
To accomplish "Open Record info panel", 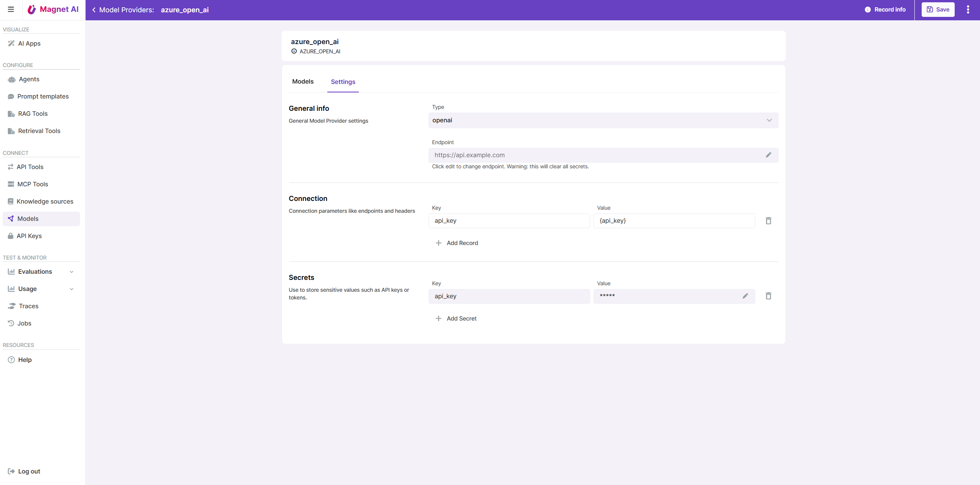I will pyautogui.click(x=885, y=10).
